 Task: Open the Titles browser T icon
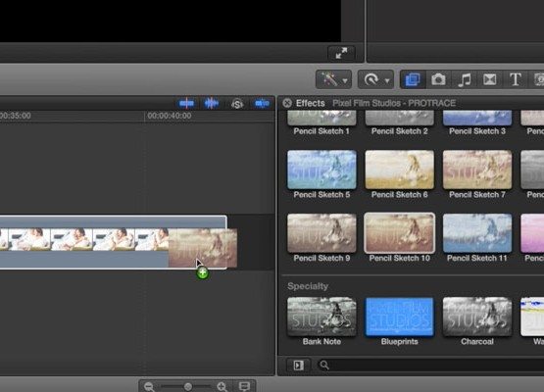tap(516, 79)
